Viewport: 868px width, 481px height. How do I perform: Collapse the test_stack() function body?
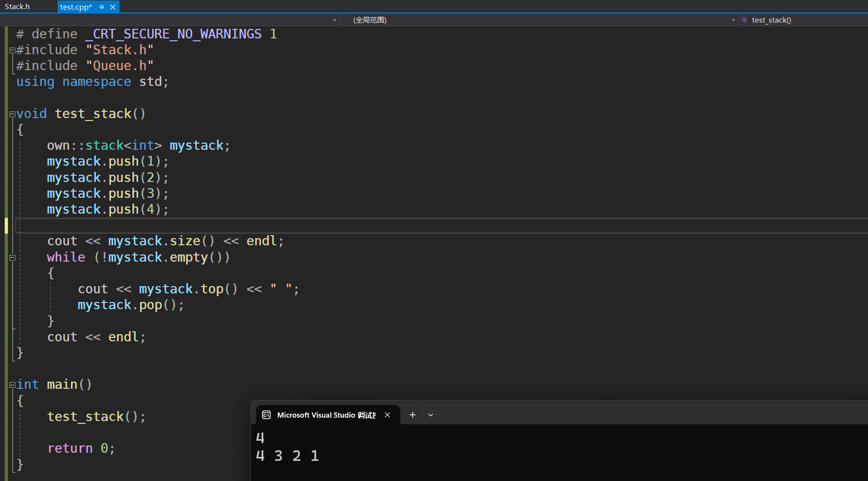tap(12, 114)
